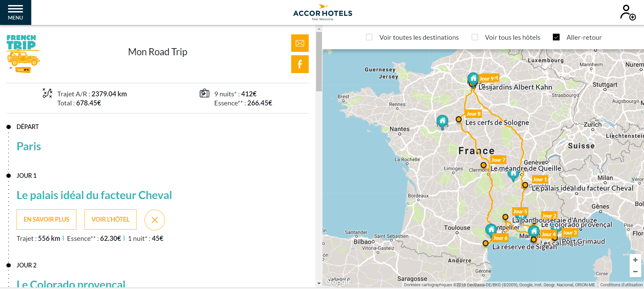Zoom out on the map
Screen dimensions: 644x289
pyautogui.click(x=635, y=271)
